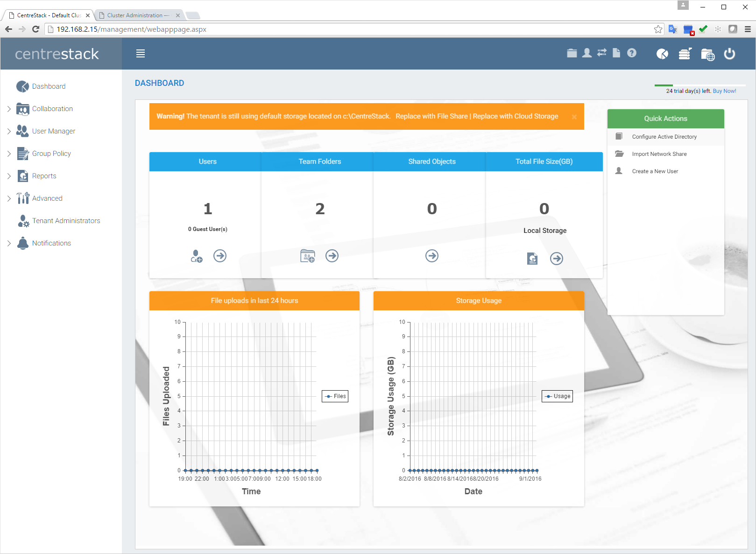
Task: Expand Notifications chevron
Action: tap(9, 243)
